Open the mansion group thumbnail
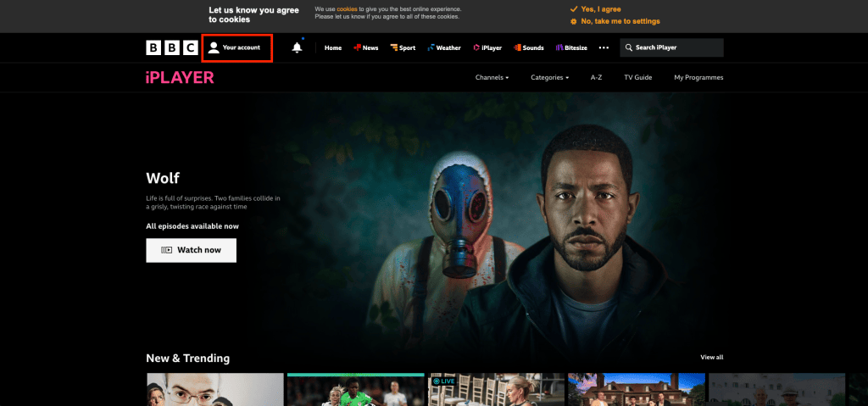Screen dimensions: 868x406 pyautogui.click(x=637, y=389)
